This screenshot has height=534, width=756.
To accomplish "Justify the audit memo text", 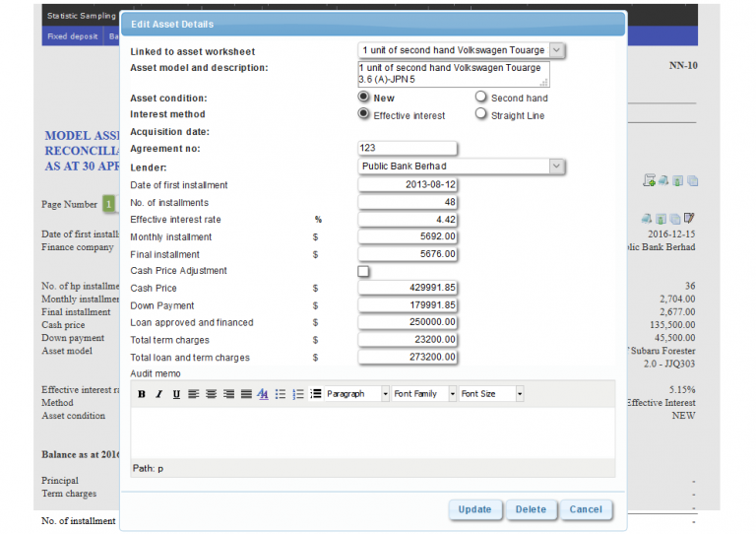I will pos(246,394).
